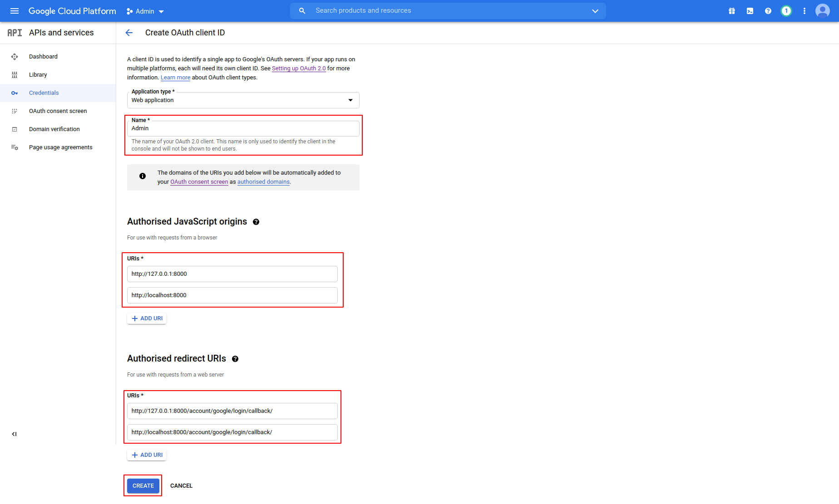Follow the Setting up OAuth 2.0 link

coord(299,69)
